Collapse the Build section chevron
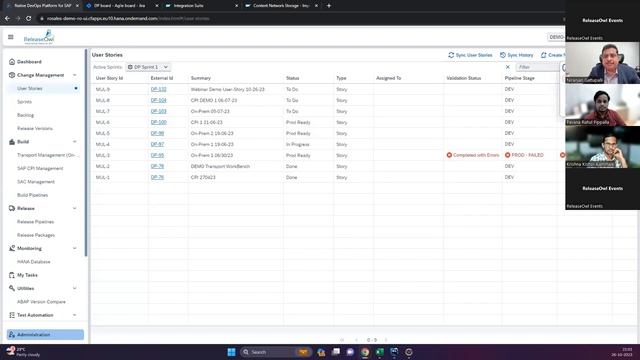 coord(75,142)
